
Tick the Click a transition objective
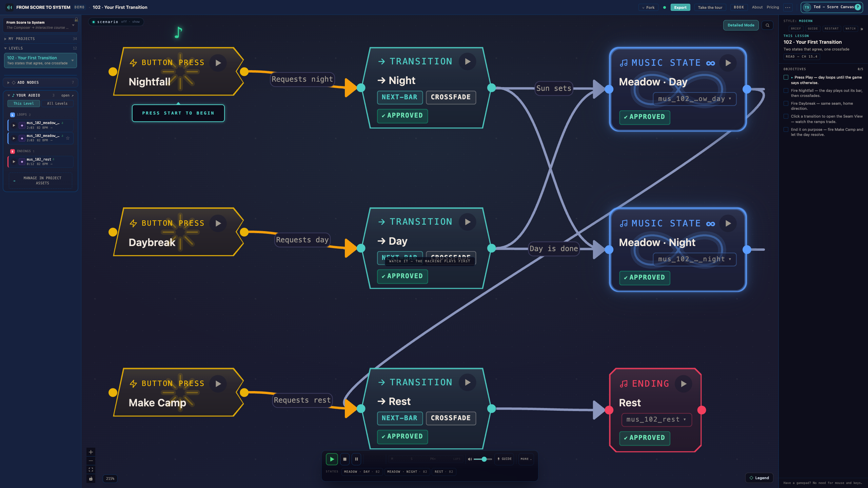coord(786,117)
